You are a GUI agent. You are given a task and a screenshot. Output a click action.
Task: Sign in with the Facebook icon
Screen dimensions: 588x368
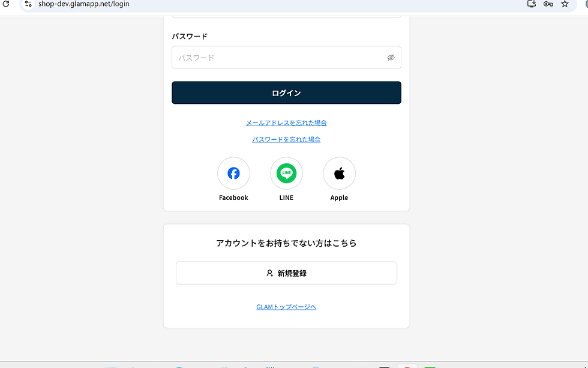(233, 173)
